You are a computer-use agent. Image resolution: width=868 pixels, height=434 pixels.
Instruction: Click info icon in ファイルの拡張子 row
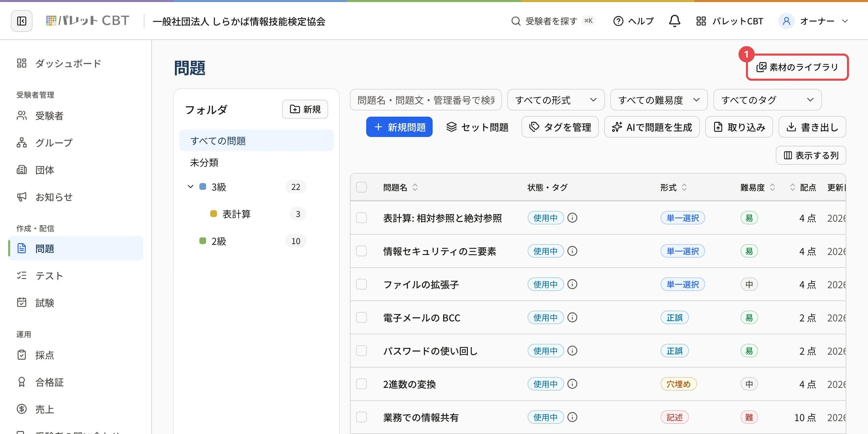click(x=572, y=284)
